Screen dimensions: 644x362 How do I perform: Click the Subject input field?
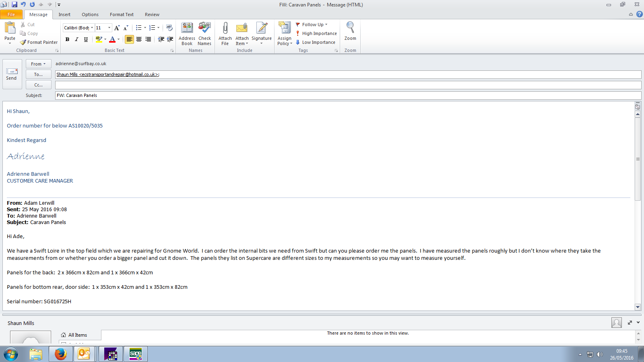click(348, 95)
